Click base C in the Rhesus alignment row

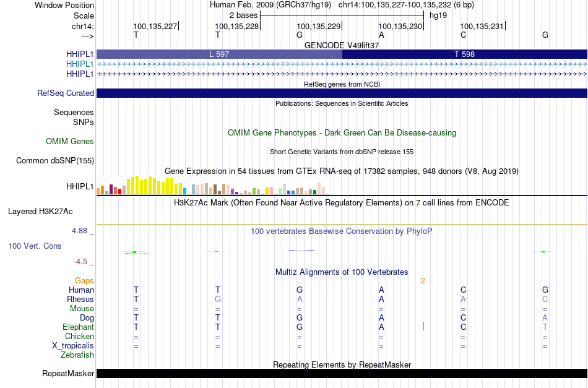(545, 299)
